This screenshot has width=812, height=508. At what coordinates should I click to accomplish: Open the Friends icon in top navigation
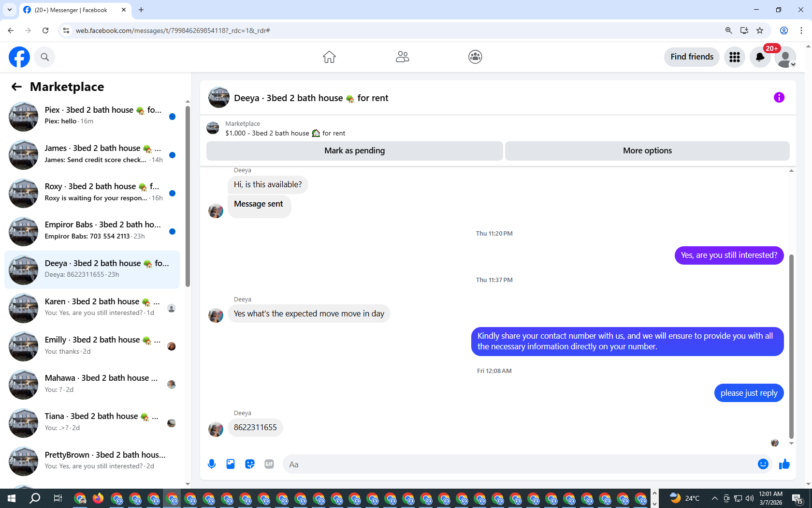[x=402, y=57]
